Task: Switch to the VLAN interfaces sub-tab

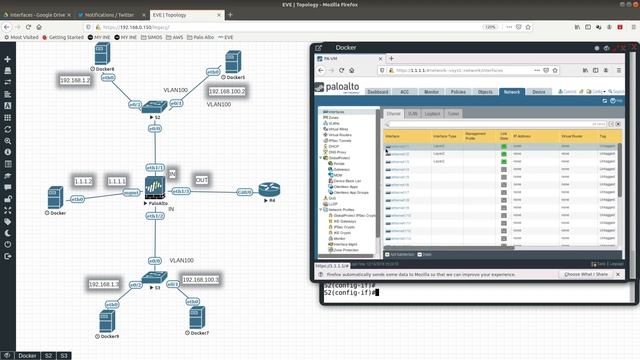Action: coord(413,113)
